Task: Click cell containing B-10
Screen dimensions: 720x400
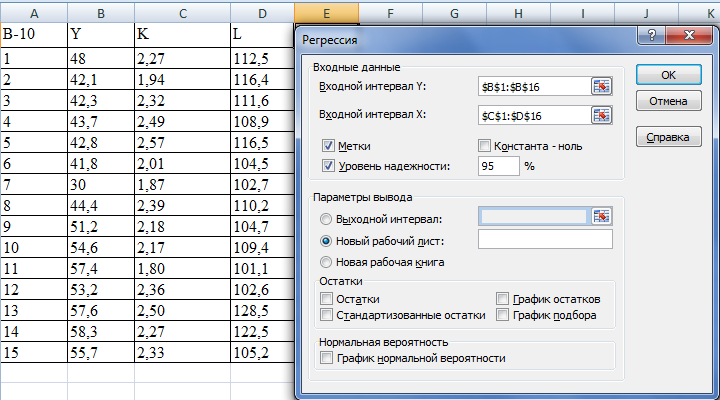Action: 34,35
